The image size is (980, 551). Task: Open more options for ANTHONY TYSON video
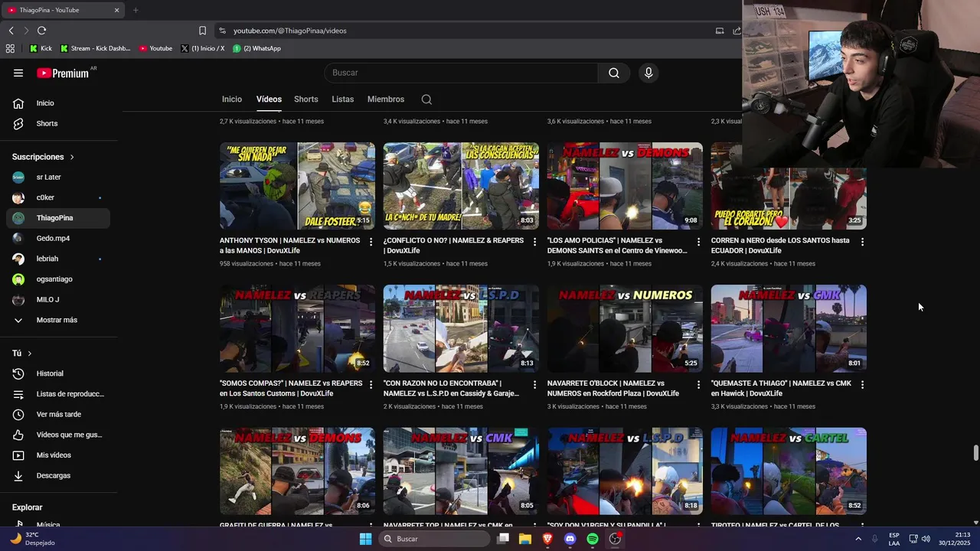point(371,242)
